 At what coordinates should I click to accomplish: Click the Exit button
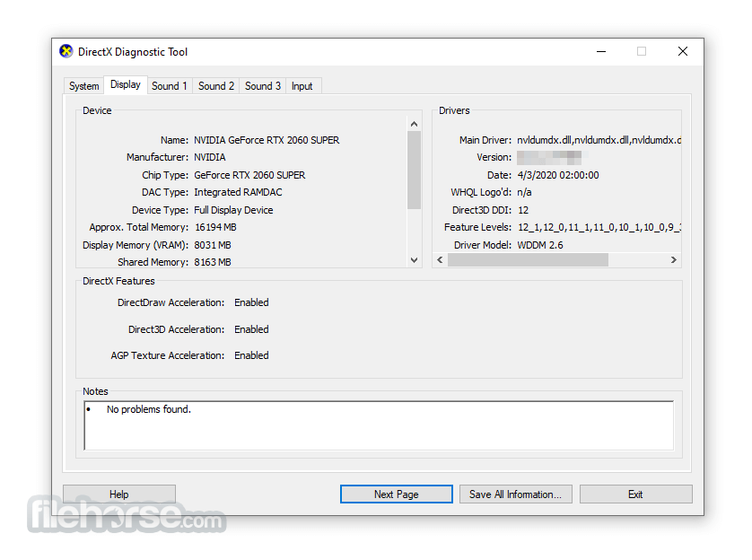635,494
